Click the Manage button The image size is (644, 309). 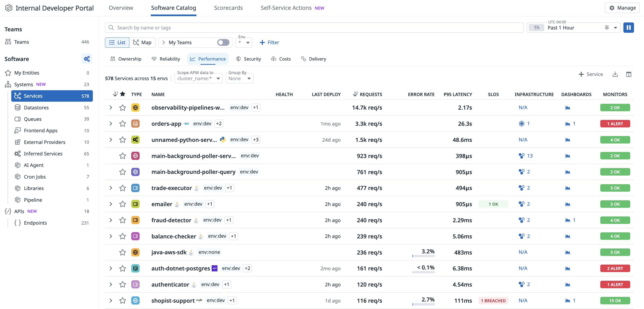pos(622,8)
